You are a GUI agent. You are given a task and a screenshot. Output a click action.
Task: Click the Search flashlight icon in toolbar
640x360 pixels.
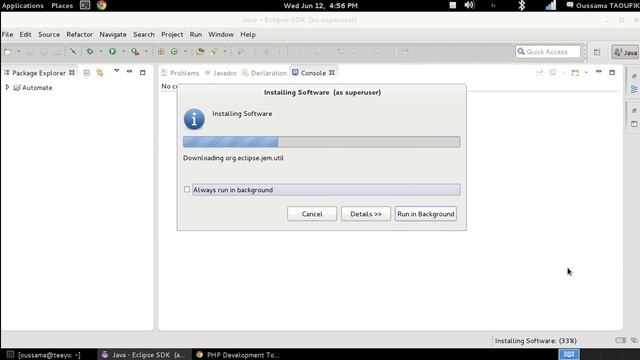click(x=214, y=52)
